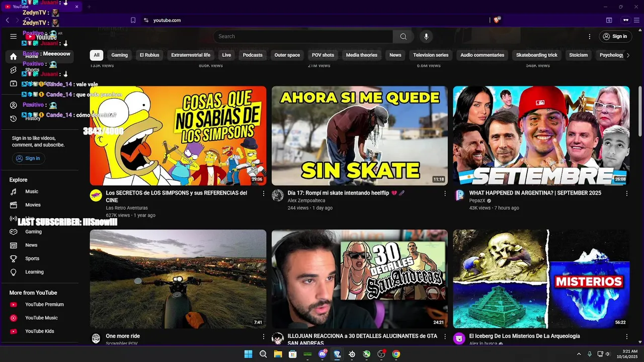644x362 pixels.
Task: Open the taskbar clock and date
Action: click(630, 354)
